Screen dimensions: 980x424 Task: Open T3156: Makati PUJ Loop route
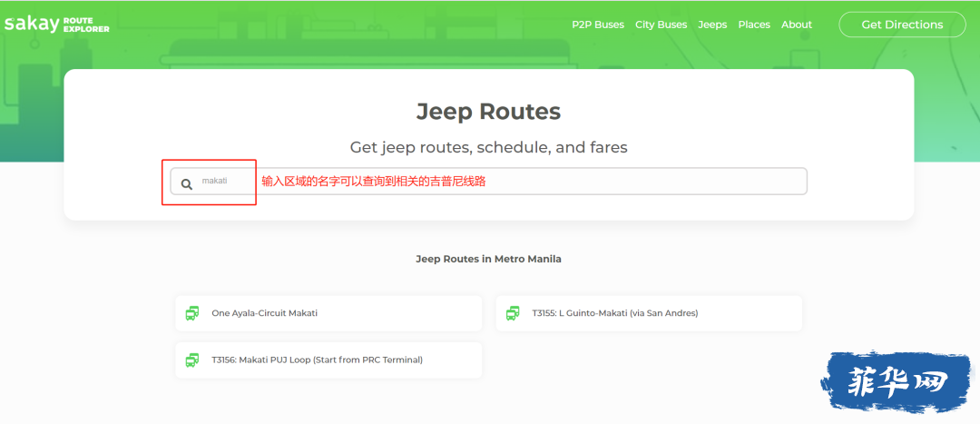click(x=328, y=360)
